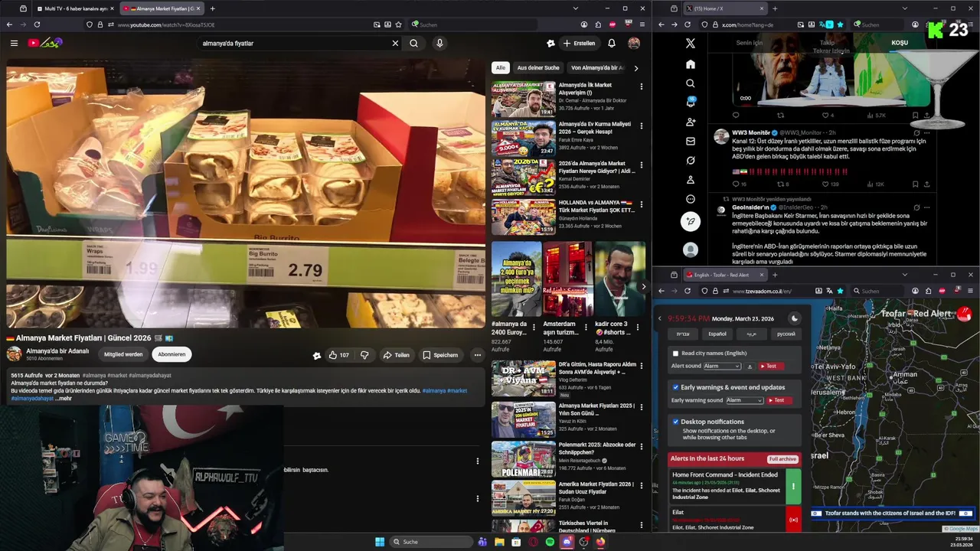Bookmark the WW3 Monitör Kanal 12 post

tap(915, 184)
